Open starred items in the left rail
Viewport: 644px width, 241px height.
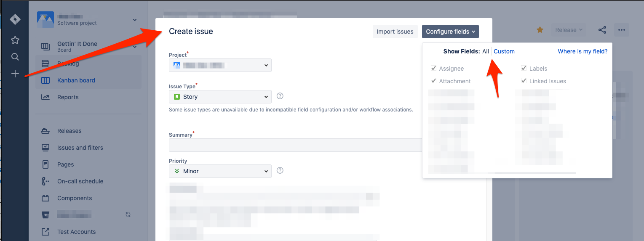[x=15, y=40]
